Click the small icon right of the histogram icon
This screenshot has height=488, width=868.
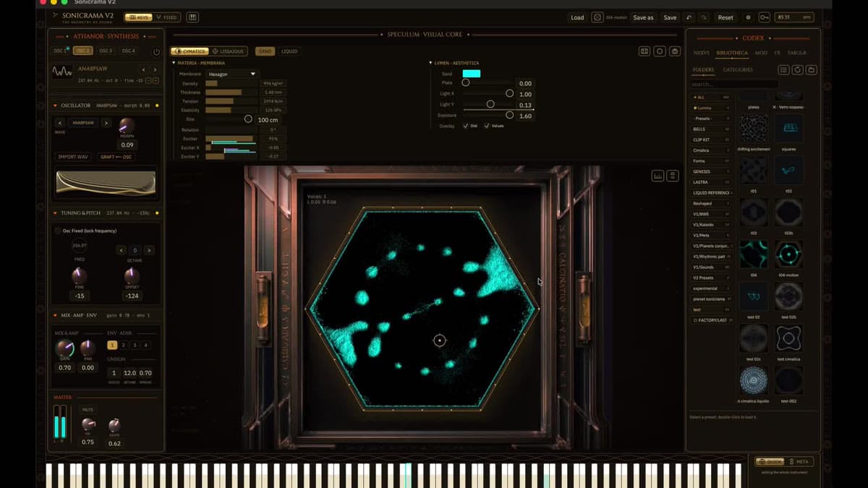pos(673,176)
